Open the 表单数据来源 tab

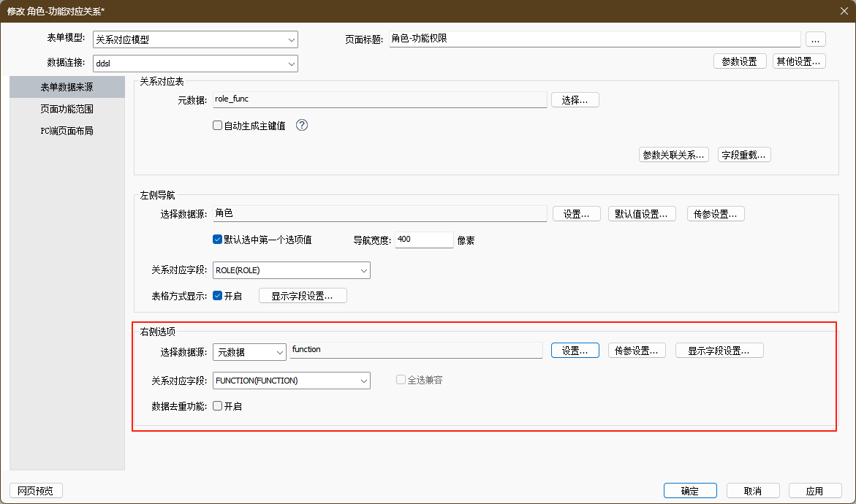pyautogui.click(x=67, y=87)
